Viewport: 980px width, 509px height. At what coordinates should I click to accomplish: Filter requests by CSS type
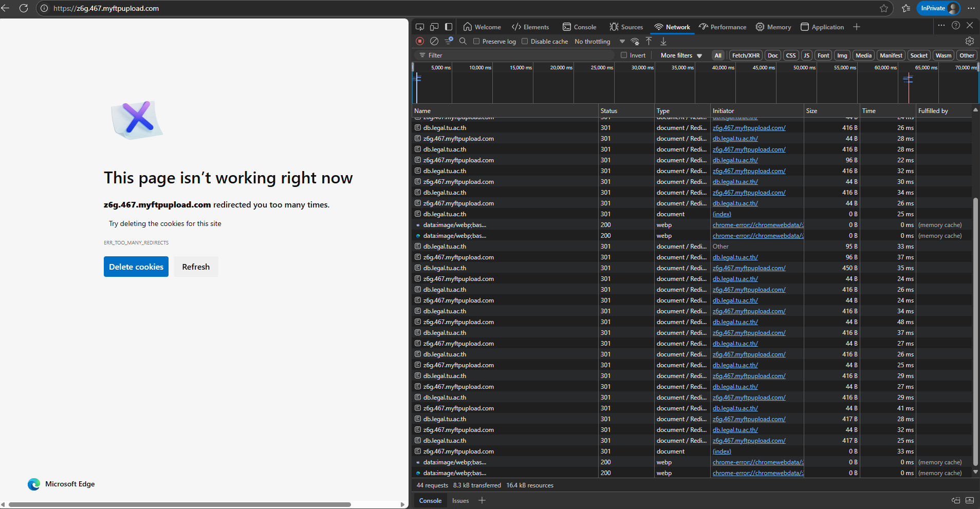pyautogui.click(x=791, y=55)
